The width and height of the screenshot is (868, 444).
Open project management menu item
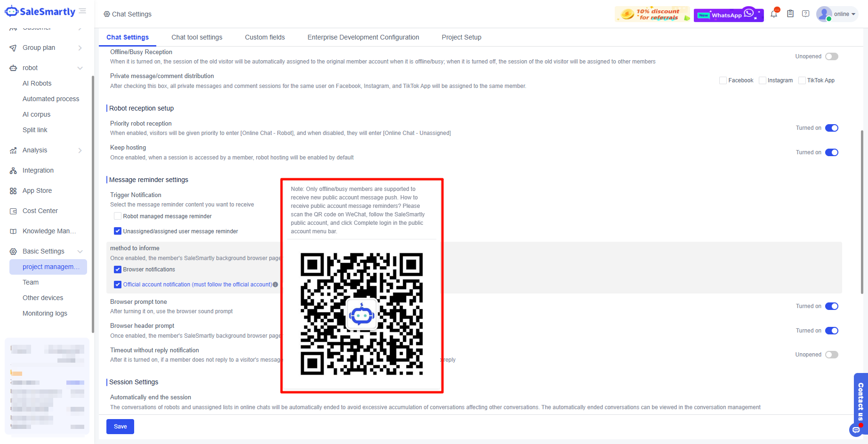48,267
